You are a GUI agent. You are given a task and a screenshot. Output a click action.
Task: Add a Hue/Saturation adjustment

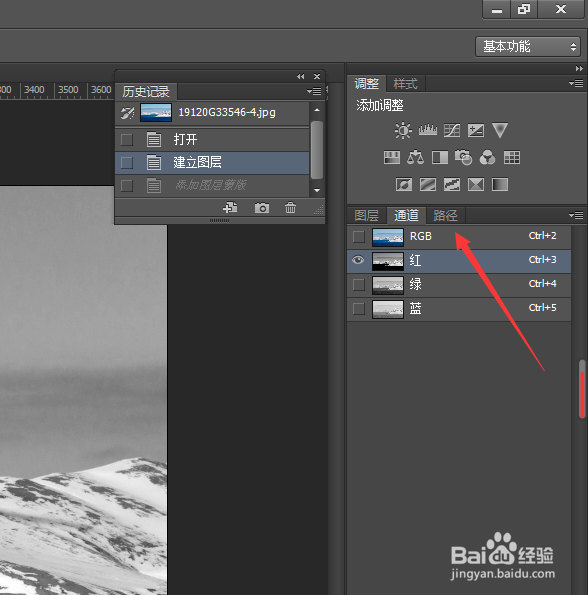click(x=392, y=157)
